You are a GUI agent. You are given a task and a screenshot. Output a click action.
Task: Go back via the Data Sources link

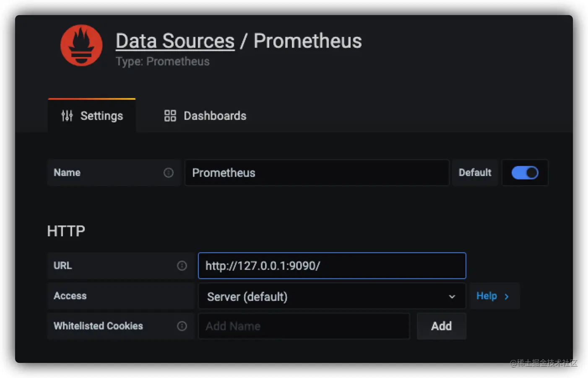coord(175,41)
